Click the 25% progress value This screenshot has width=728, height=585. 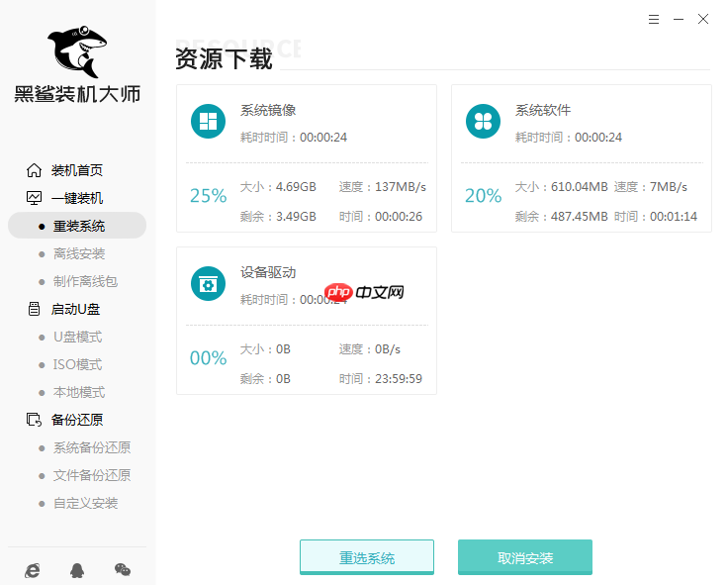pos(208,196)
